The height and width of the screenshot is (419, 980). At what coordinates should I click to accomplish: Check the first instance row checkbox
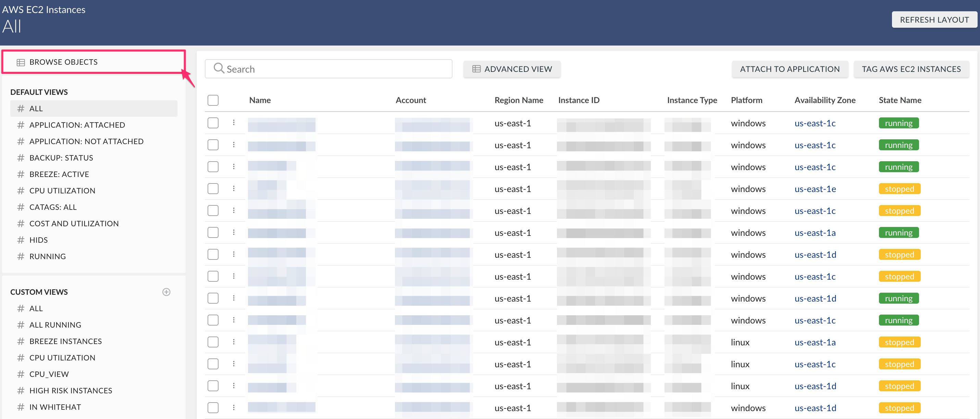[213, 123]
